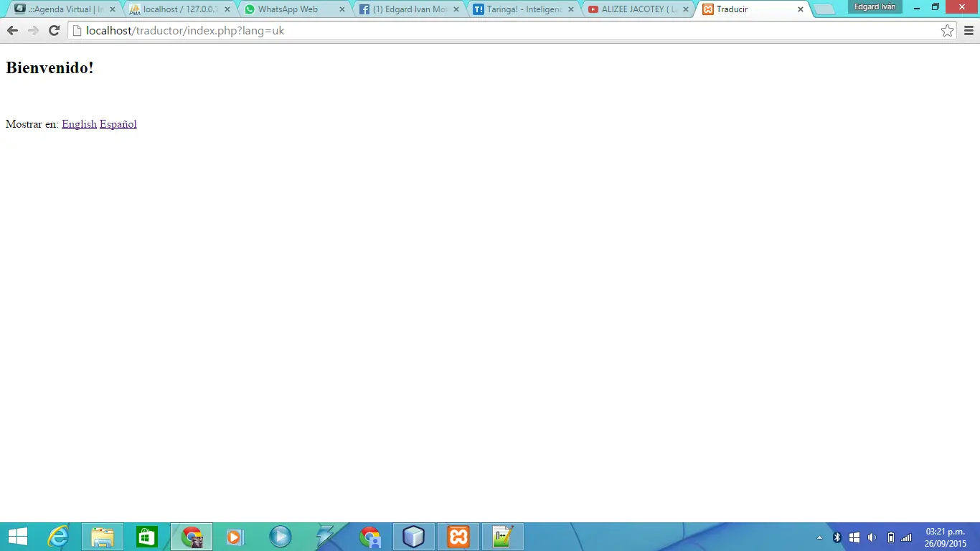Go back to the previous page
Image resolution: width=980 pixels, height=551 pixels.
click(12, 31)
